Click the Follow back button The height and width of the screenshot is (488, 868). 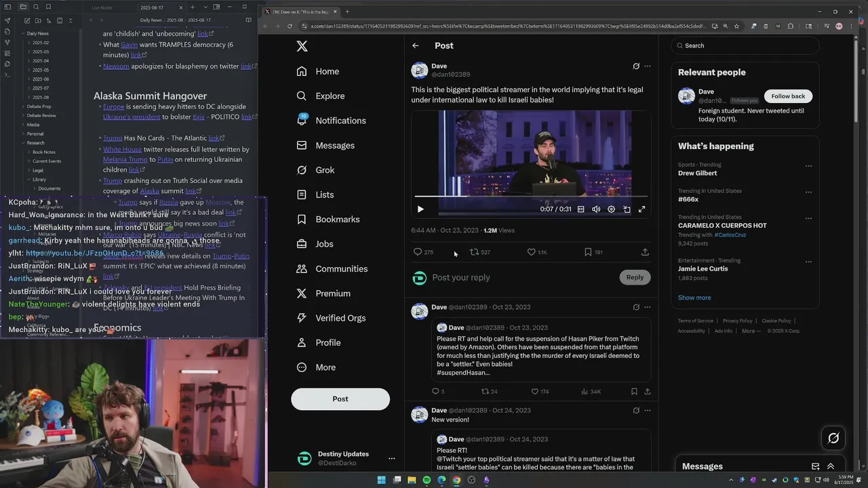[x=788, y=96]
